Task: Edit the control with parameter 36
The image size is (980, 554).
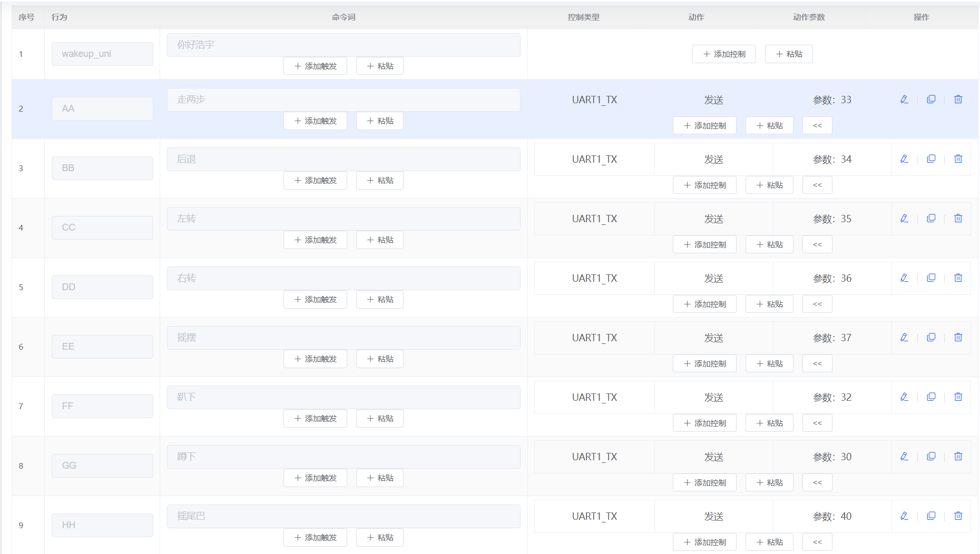Action: click(x=904, y=278)
